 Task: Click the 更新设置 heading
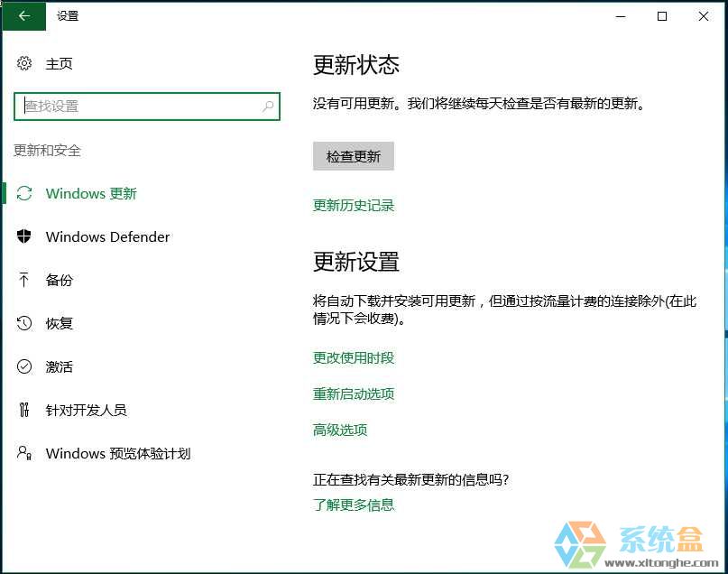pos(356,262)
